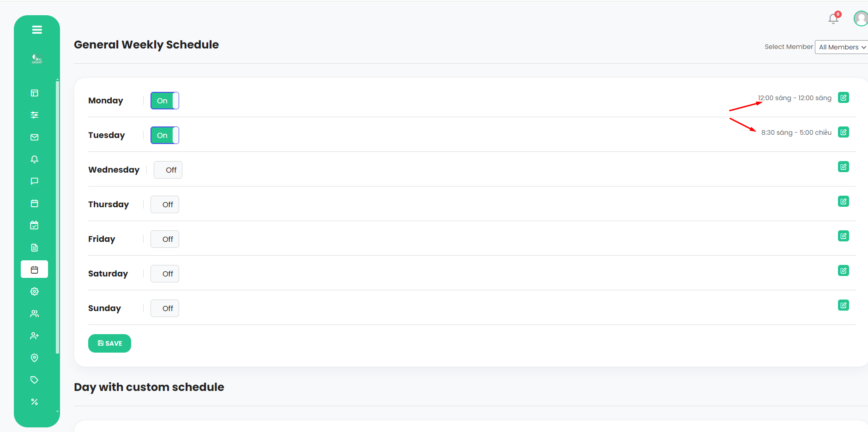Open the tag icon in sidebar
This screenshot has width=868, height=432.
click(x=35, y=380)
